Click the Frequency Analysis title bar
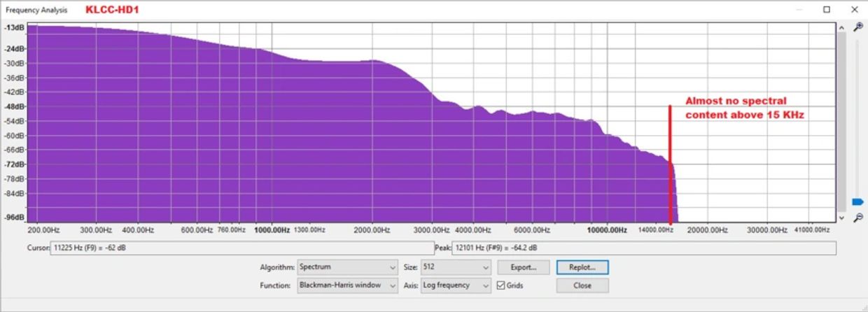Image resolution: width=868 pixels, height=312 pixels. (420, 10)
